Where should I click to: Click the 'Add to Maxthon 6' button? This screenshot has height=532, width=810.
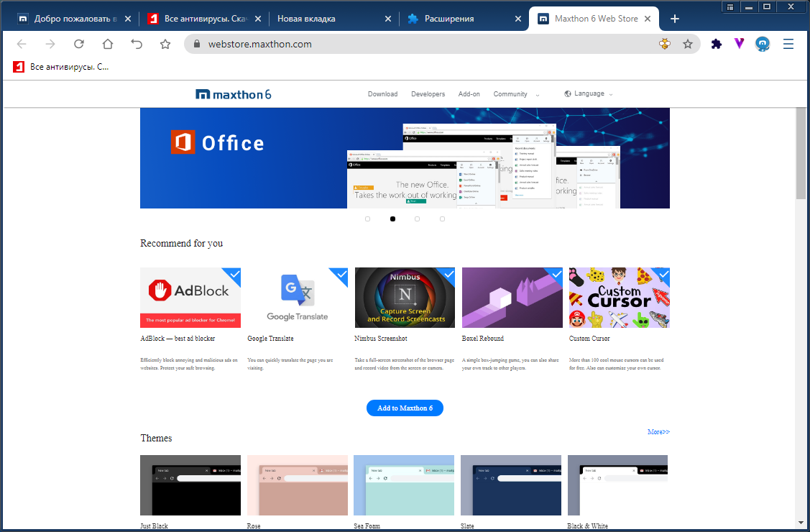pos(405,408)
